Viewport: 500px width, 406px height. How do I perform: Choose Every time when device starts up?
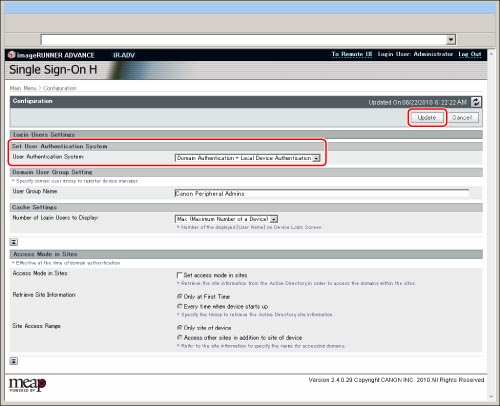pyautogui.click(x=180, y=306)
